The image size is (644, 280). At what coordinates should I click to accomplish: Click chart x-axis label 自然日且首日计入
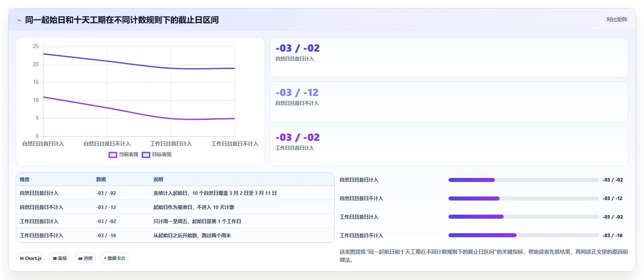pyautogui.click(x=43, y=144)
